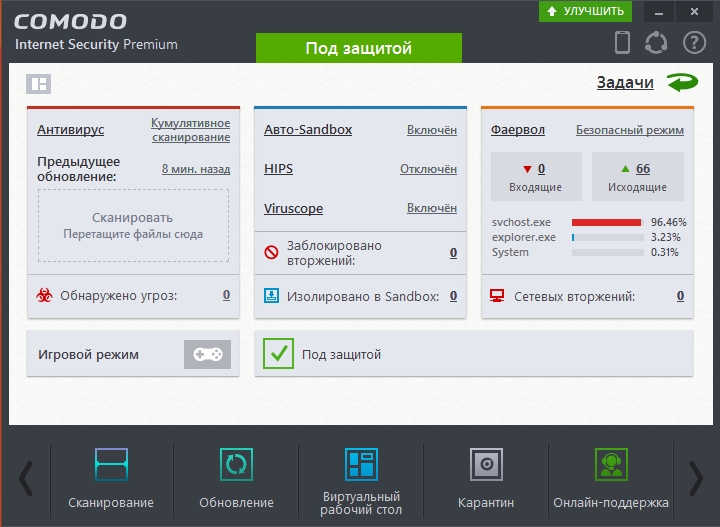The image size is (720, 527).
Task: Click the Под защитой status text panel
Action: point(474,354)
